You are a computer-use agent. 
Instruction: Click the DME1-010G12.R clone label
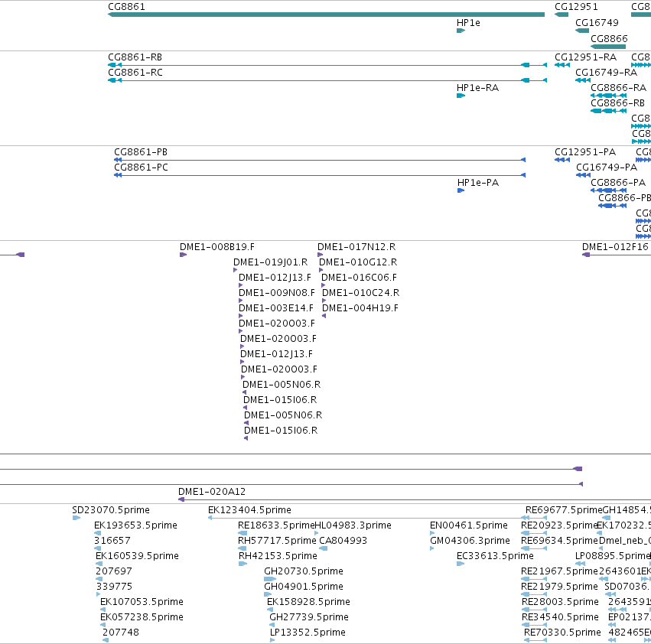[x=358, y=262]
